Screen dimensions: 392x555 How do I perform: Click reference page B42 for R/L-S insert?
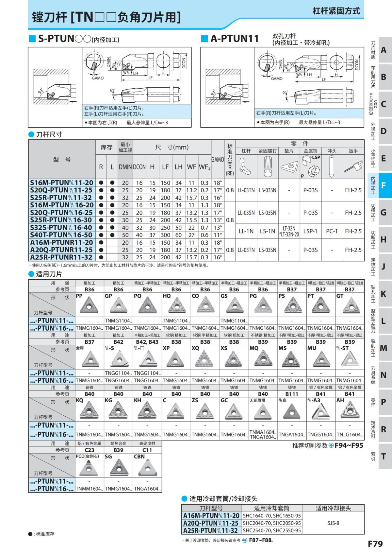(x=118, y=342)
